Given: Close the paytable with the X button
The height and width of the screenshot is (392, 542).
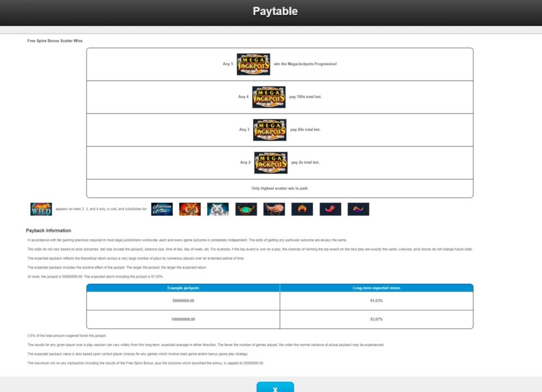Looking at the screenshot, I should tap(275, 387).
